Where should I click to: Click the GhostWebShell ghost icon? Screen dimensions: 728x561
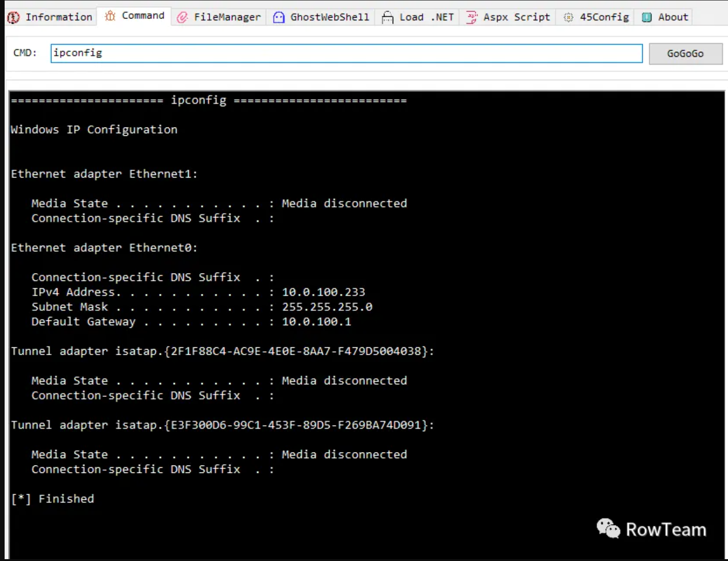point(279,17)
